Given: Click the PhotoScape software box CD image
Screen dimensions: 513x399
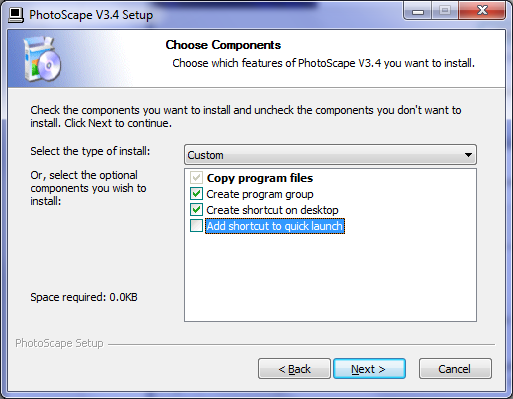Looking at the screenshot, I should [x=42, y=59].
